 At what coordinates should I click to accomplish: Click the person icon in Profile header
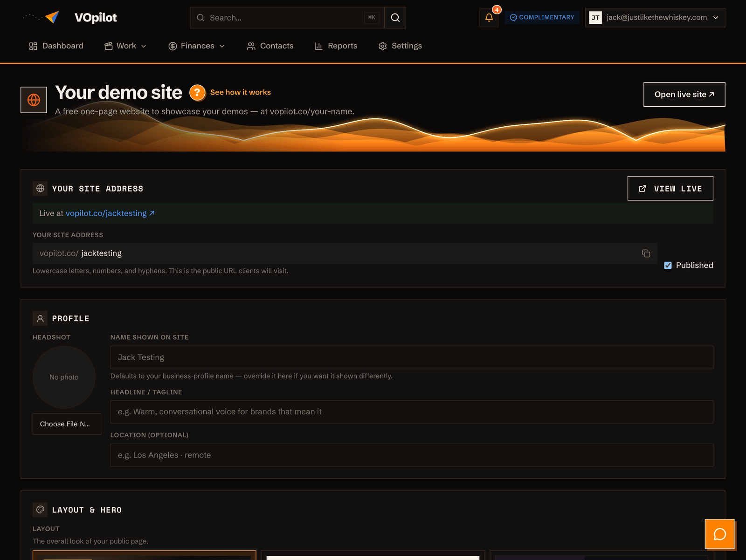(41, 318)
